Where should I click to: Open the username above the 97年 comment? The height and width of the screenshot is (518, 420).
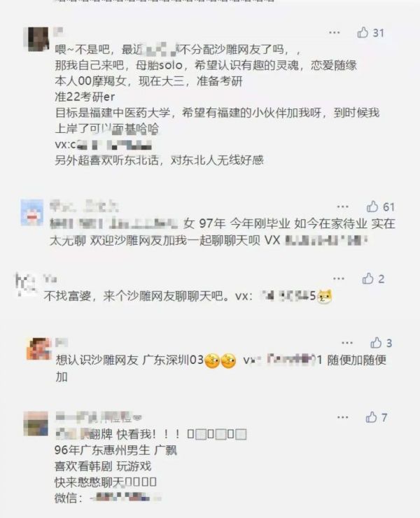click(84, 206)
